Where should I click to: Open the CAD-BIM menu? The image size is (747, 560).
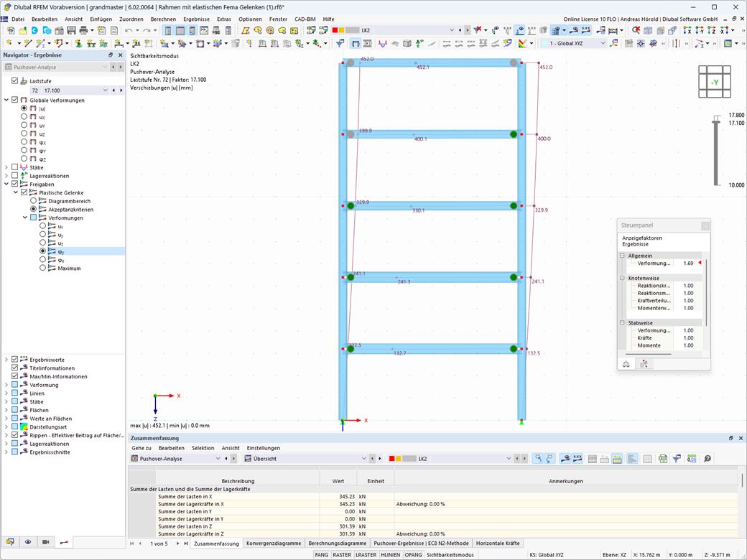pos(305,19)
